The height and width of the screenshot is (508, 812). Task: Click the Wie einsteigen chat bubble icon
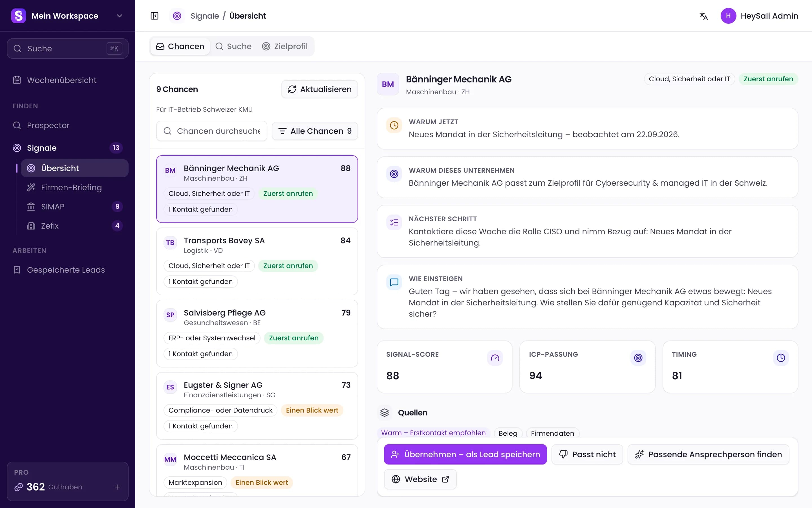(x=394, y=282)
